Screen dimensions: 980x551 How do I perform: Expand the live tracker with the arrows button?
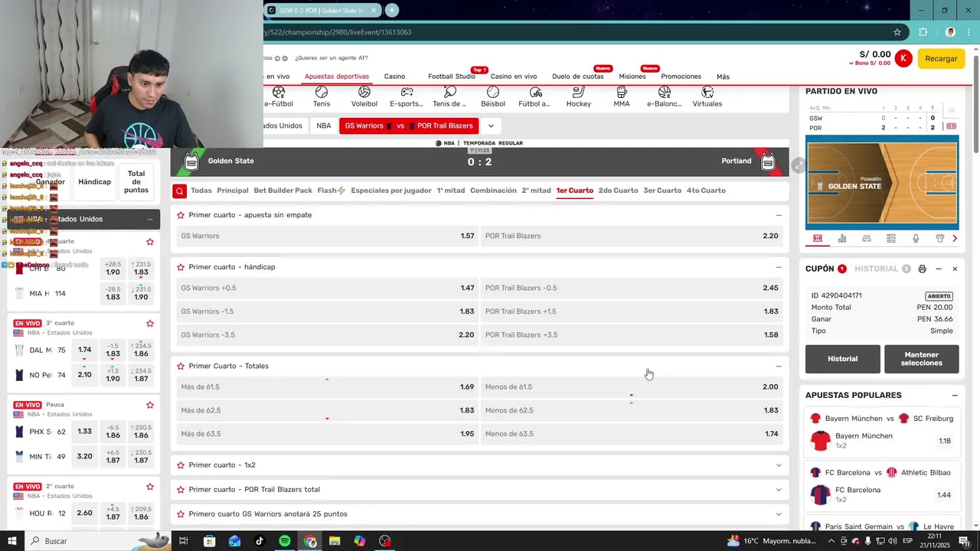(x=797, y=165)
